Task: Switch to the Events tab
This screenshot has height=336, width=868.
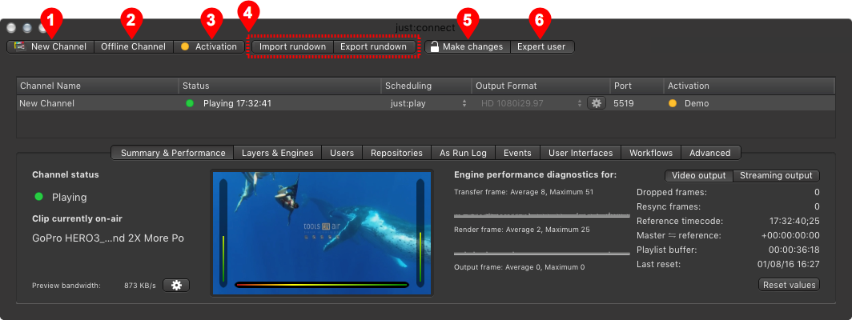Action: [517, 153]
